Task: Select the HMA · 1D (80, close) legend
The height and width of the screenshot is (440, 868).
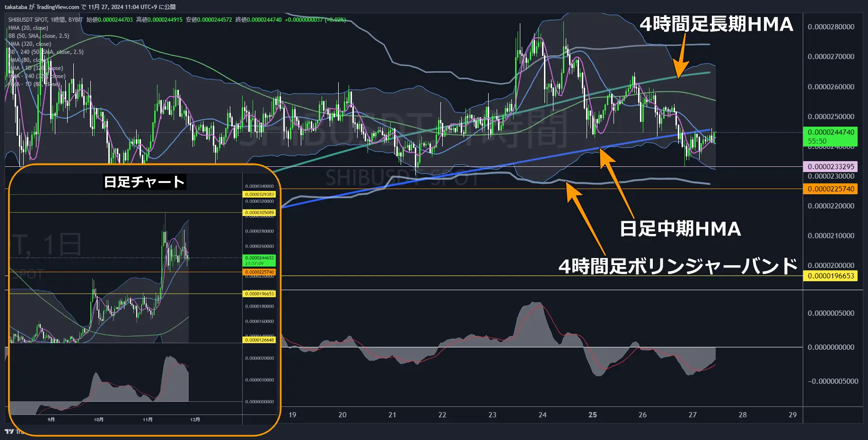Action: pos(34,84)
